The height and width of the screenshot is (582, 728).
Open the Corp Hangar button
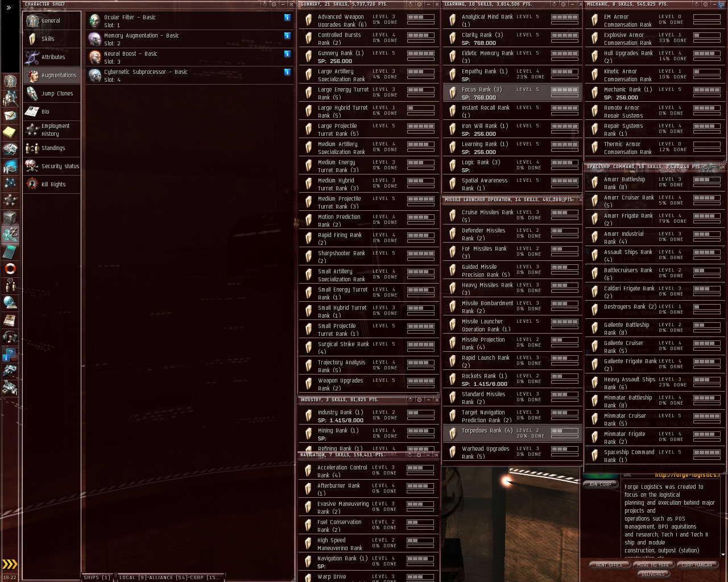(697, 565)
